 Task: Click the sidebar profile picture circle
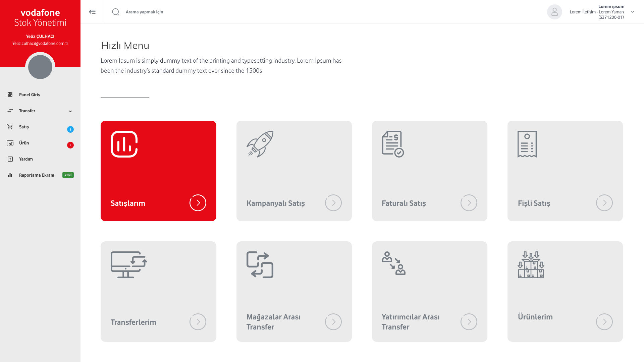tap(40, 67)
